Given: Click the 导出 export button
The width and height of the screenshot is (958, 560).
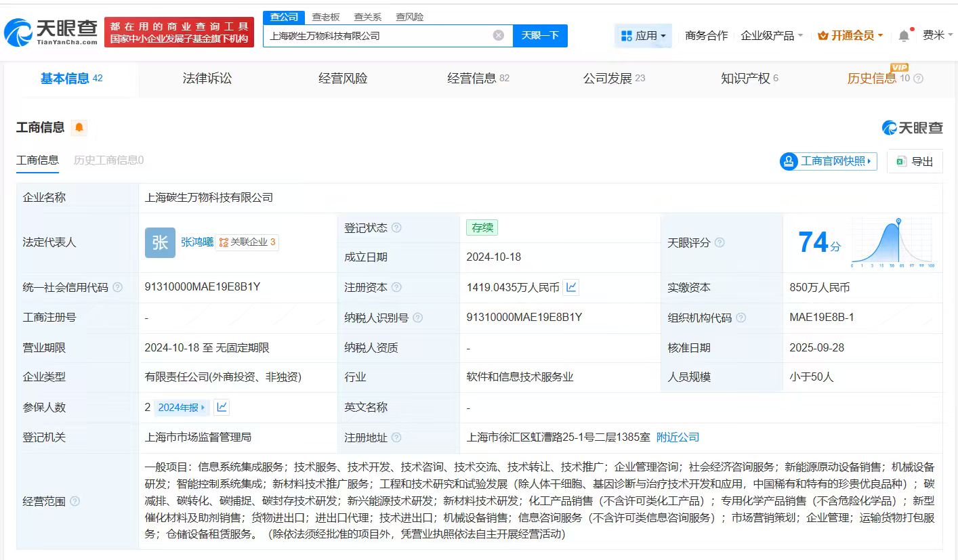Looking at the screenshot, I should [915, 161].
